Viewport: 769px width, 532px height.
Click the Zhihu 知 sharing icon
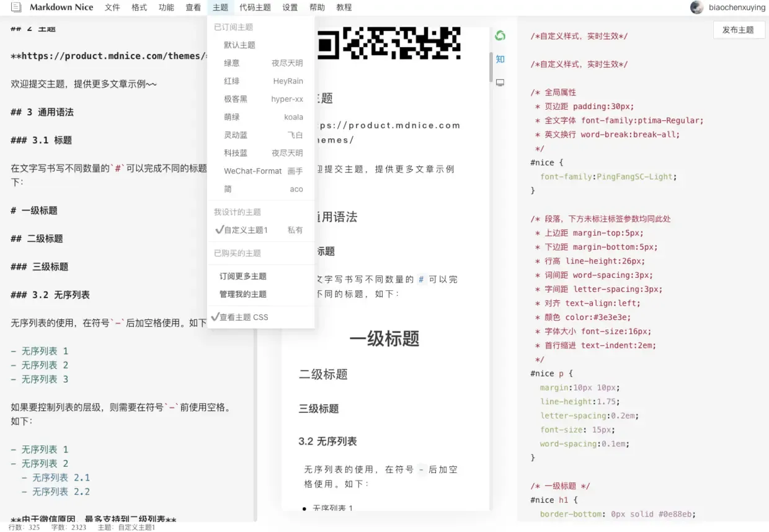(x=500, y=59)
